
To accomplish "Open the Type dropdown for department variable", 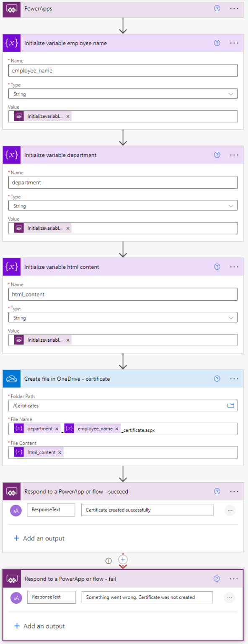I will [x=230, y=205].
